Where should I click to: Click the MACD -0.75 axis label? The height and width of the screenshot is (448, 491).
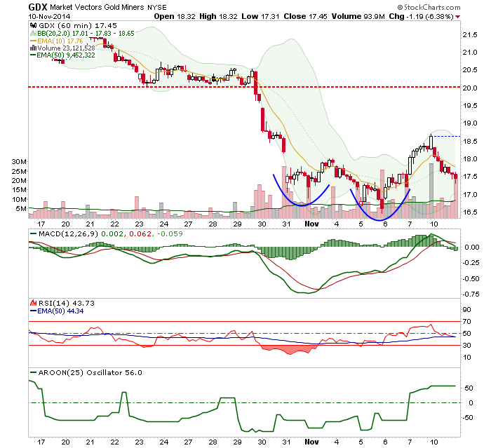pyautogui.click(x=471, y=294)
